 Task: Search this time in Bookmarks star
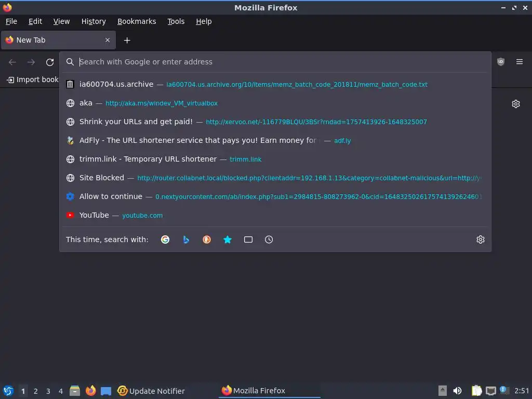(x=228, y=240)
